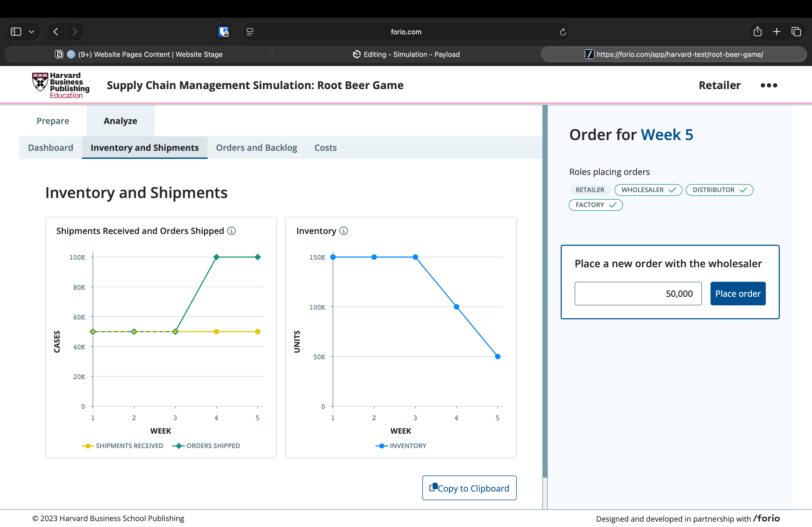
Task: Show info for Shipments Received and Orders Shipped
Action: click(232, 231)
